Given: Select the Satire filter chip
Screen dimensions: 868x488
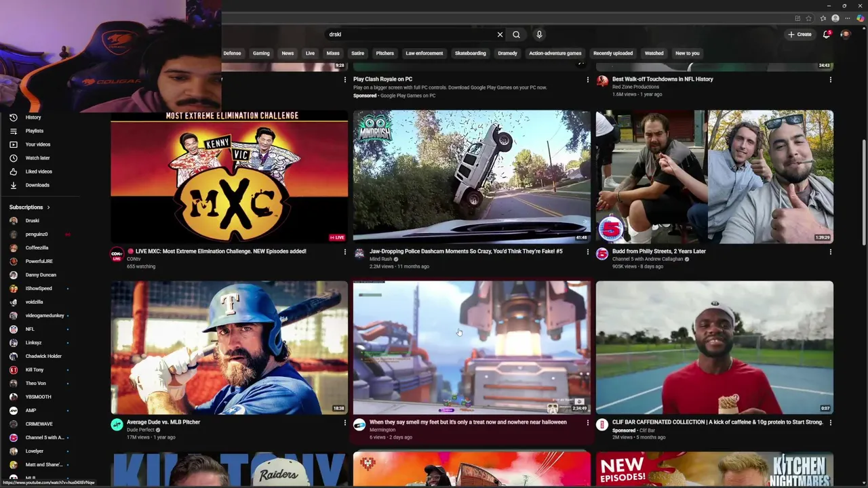Looking at the screenshot, I should click(x=357, y=53).
